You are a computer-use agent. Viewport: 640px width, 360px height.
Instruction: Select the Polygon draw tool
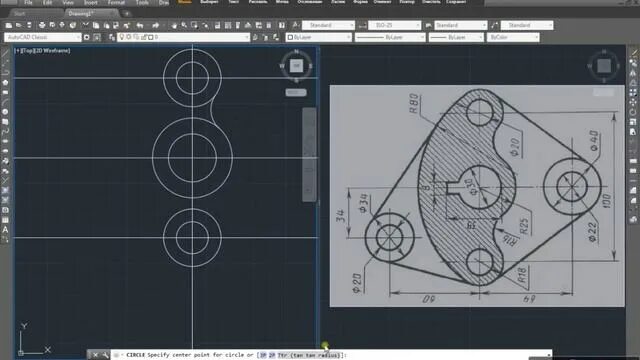5,82
